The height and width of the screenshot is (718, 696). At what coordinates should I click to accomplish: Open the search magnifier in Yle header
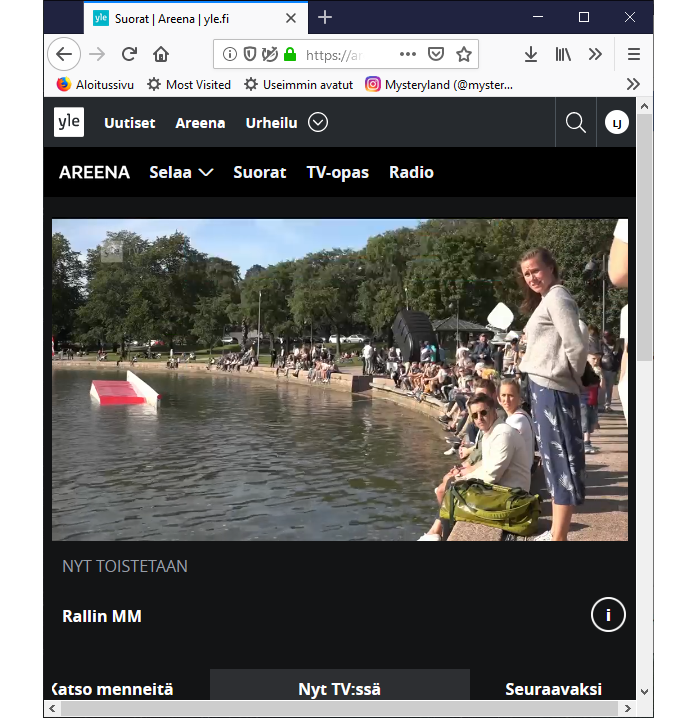click(x=575, y=122)
